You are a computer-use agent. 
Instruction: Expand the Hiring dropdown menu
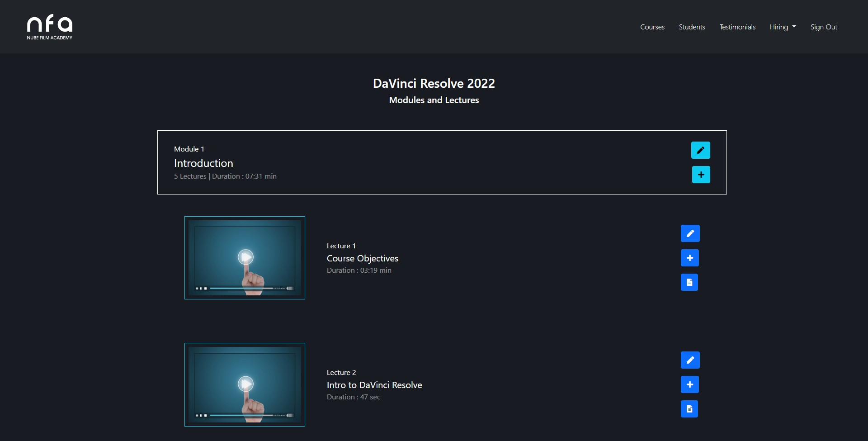(783, 27)
